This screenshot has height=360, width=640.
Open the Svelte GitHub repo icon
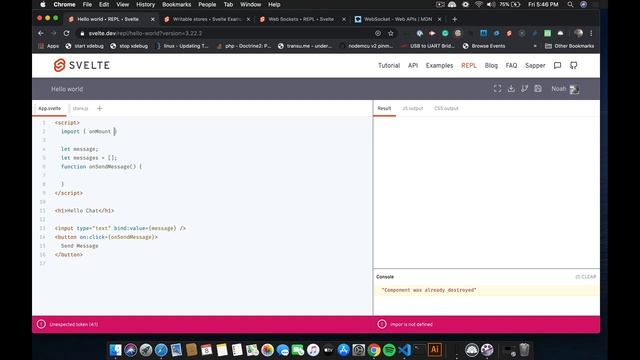point(573,65)
